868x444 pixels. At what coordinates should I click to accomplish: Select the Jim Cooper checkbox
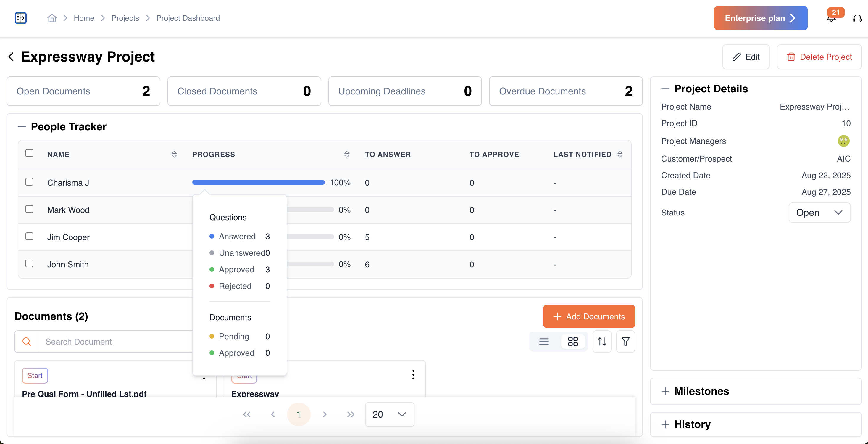pos(29,236)
